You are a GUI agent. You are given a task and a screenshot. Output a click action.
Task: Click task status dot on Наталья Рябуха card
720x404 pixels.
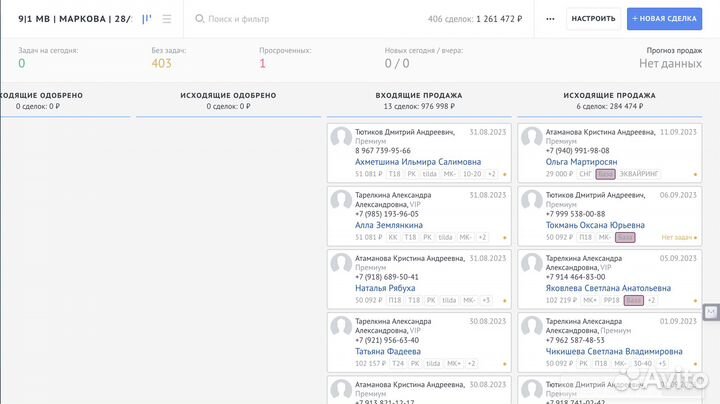point(505,301)
